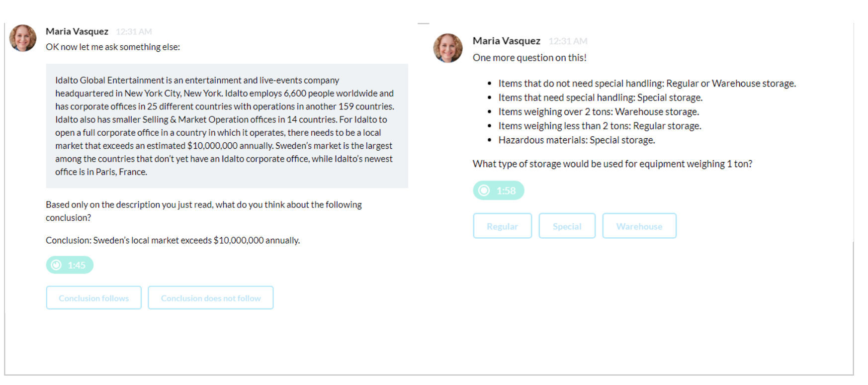Choose "Conclusion does not follow"
The width and height of the screenshot is (868, 385).
pyautogui.click(x=211, y=298)
